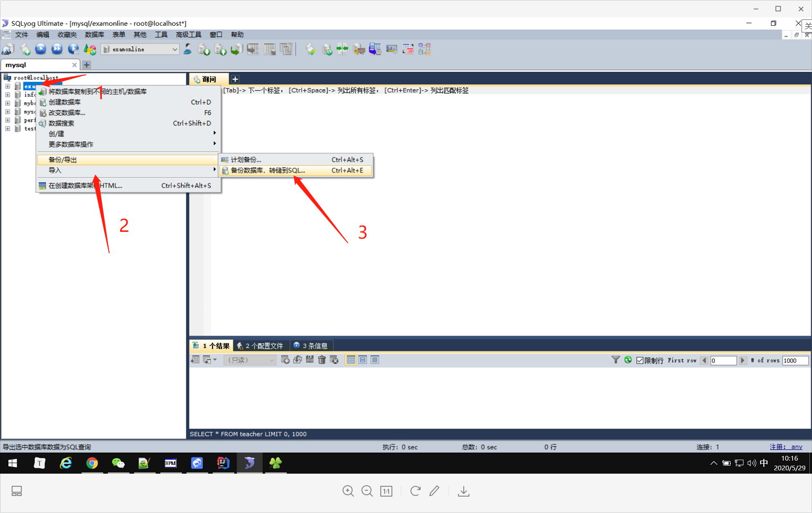Screen dimensions: 812x513
Task: Click the # of rows input field
Action: point(795,360)
